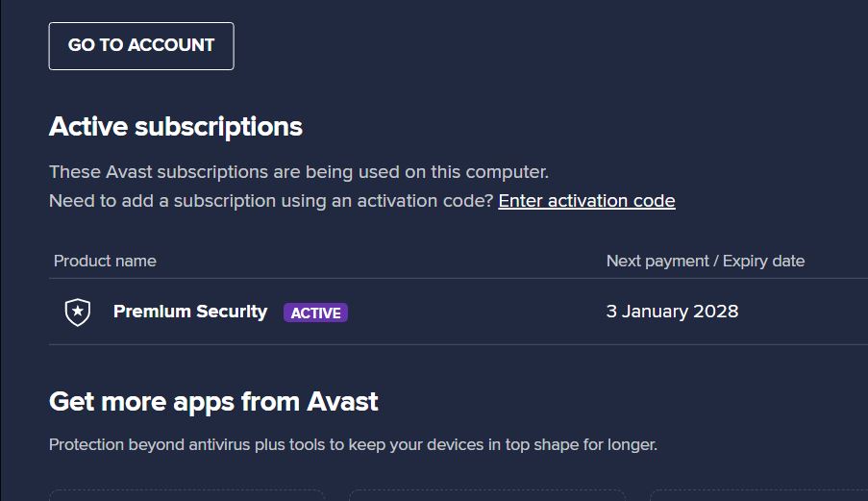Click the year 2028 in the expiry date

click(716, 312)
